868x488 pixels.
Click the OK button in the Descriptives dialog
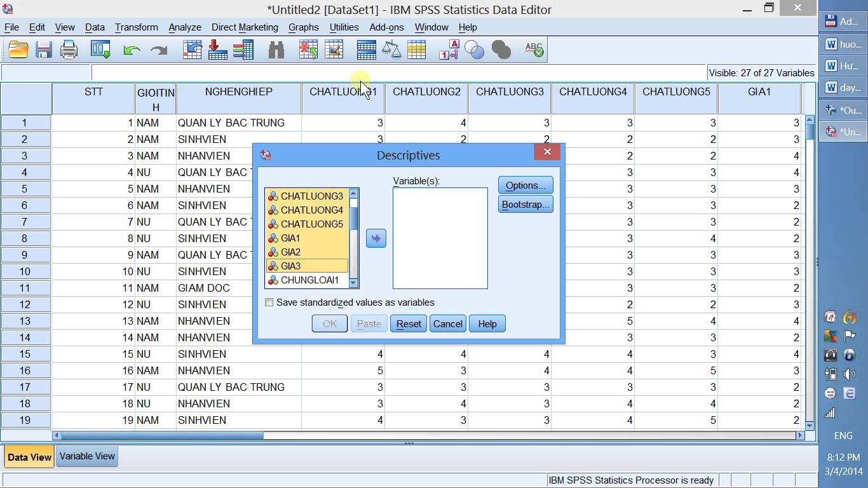click(330, 323)
